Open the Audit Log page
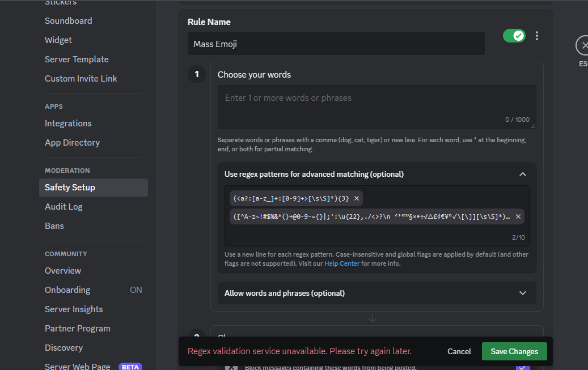 click(64, 206)
